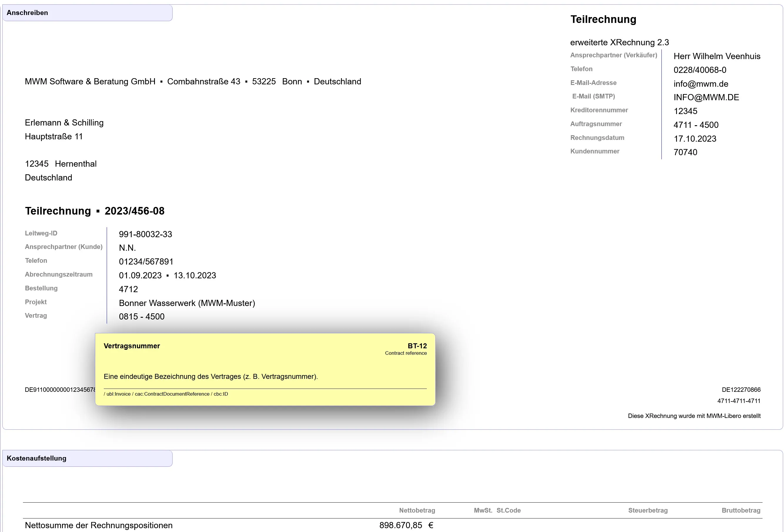Click 'Diese XRechnung wurde mit MWM-Libero erstellt'
The image size is (784, 532).
(x=694, y=416)
